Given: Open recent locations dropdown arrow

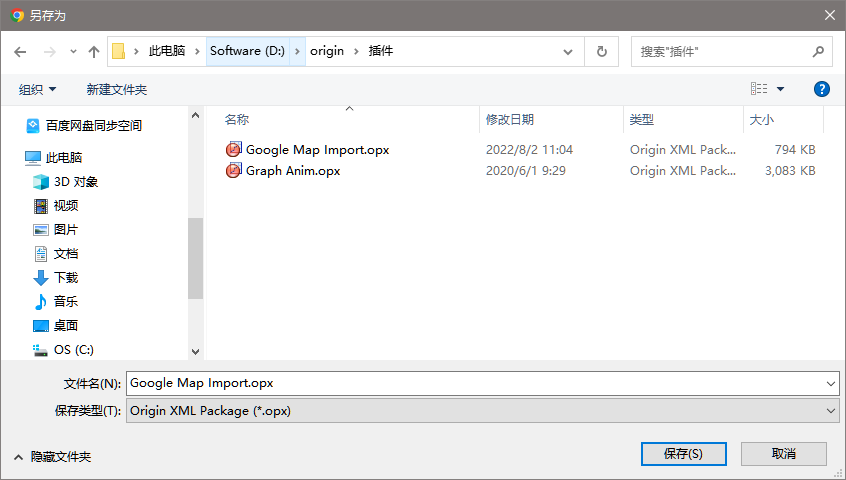Looking at the screenshot, I should [73, 52].
